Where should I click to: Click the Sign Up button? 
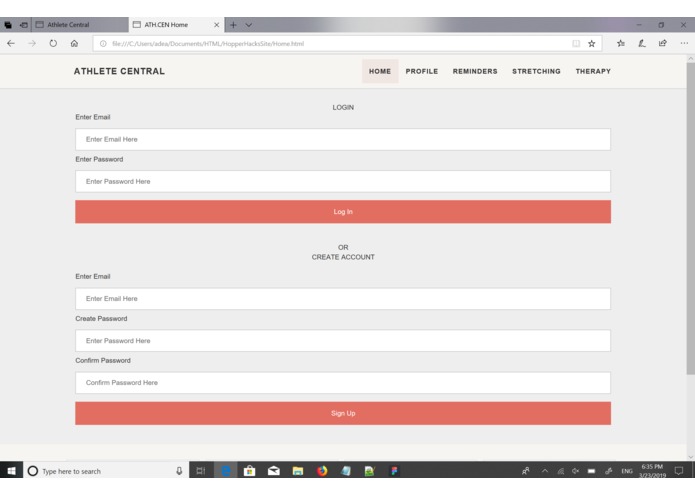(x=343, y=413)
